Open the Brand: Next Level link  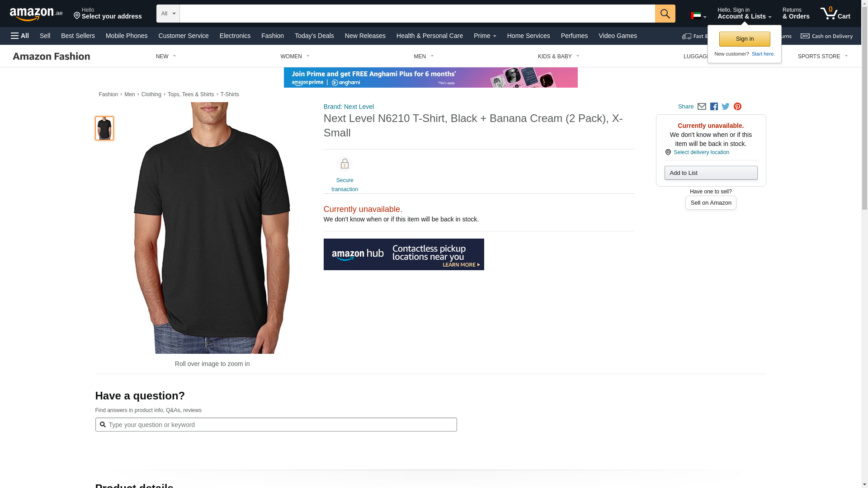coord(349,107)
